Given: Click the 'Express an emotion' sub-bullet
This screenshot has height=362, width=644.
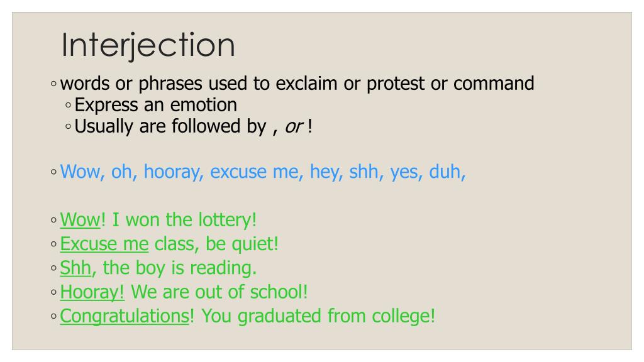Looking at the screenshot, I should click(x=156, y=105).
